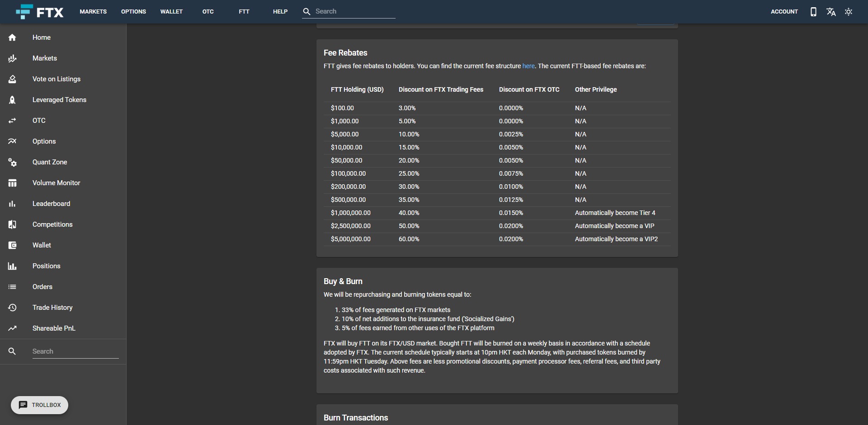Click 'Automatically become a VIP2' text
The width and height of the screenshot is (868, 425).
[616, 239]
